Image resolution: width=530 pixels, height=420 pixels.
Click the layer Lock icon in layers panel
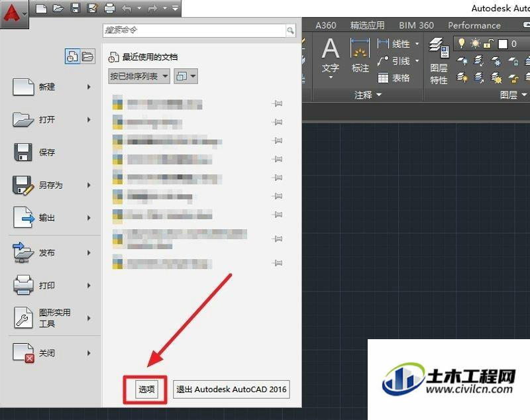513,61
